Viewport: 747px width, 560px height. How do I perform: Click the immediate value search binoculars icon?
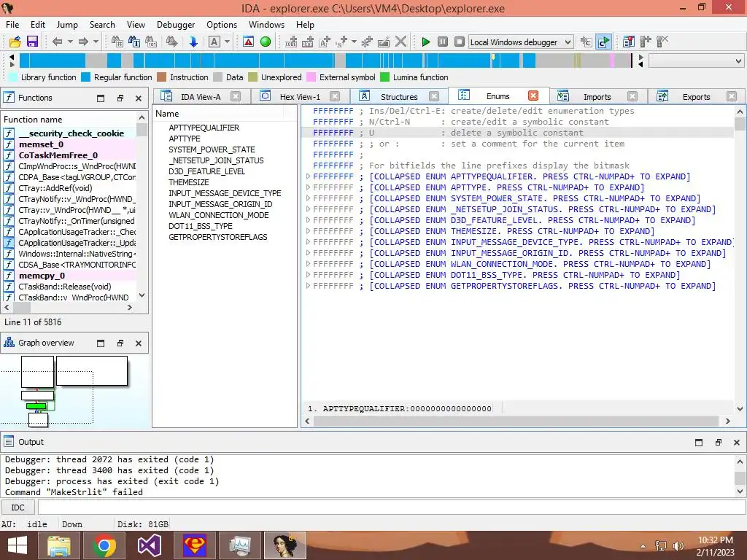117,42
